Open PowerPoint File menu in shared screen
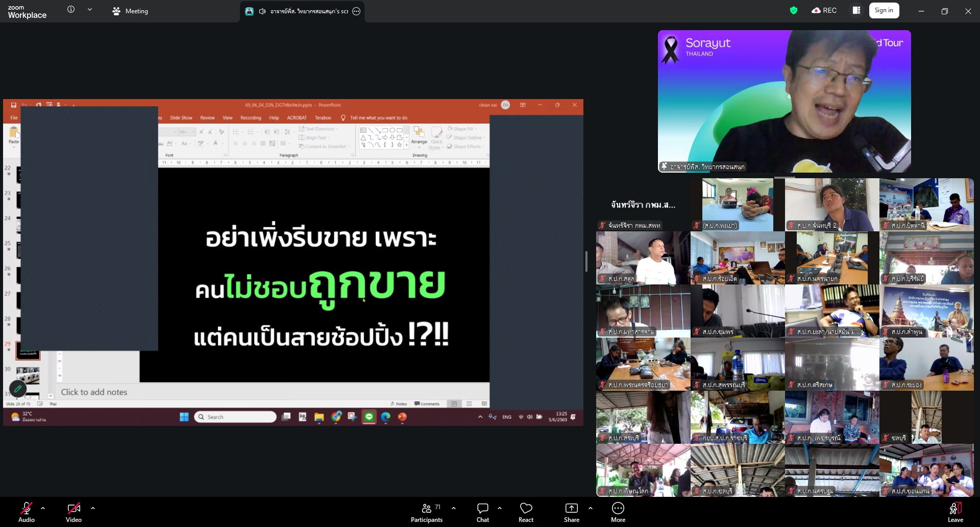Viewport: 980px width, 527px height. click(x=14, y=117)
